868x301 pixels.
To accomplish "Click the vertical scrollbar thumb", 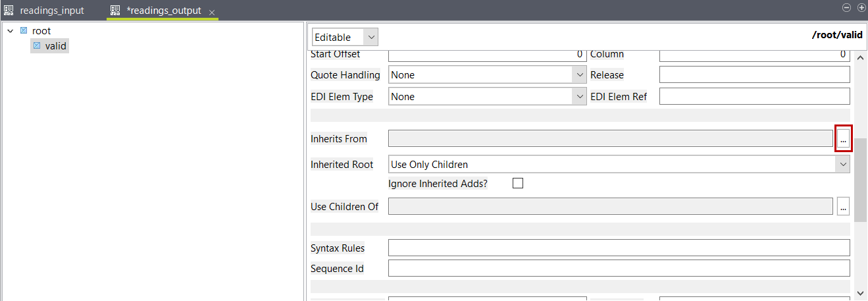I will click(860, 178).
